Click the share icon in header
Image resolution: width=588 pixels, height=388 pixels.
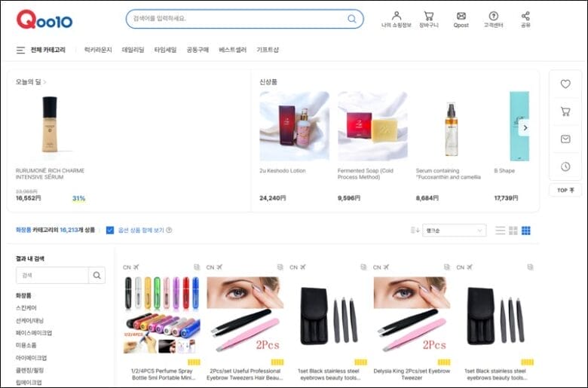(x=525, y=16)
